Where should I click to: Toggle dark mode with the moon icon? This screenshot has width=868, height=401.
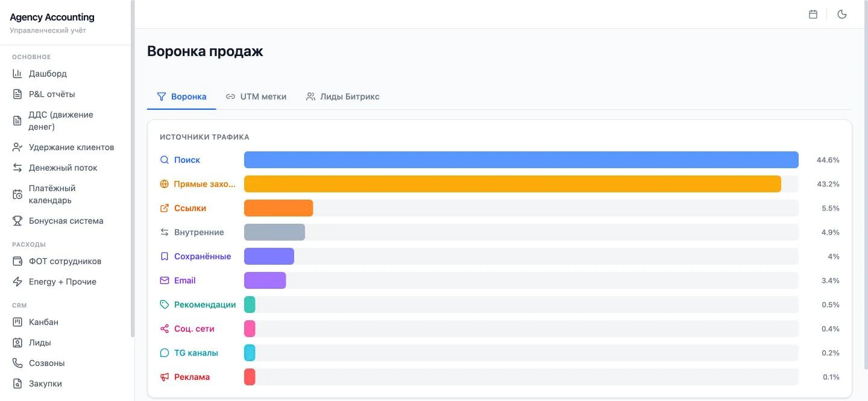click(x=842, y=14)
